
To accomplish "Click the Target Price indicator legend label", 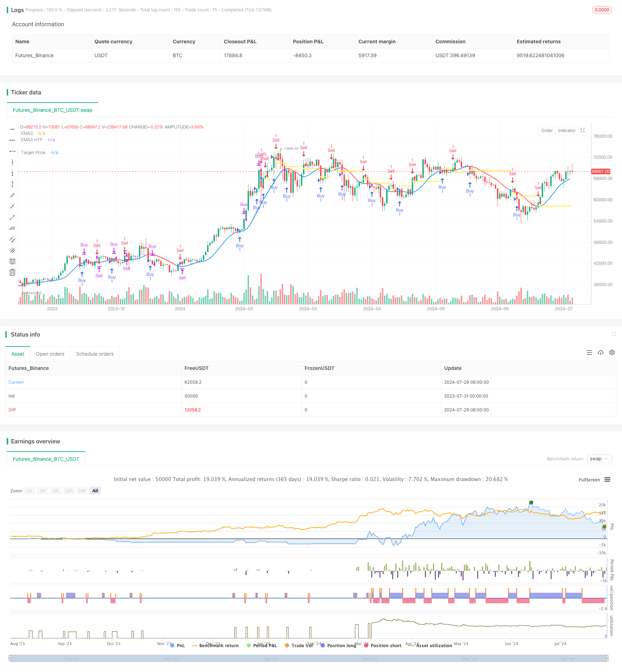I will point(33,153).
